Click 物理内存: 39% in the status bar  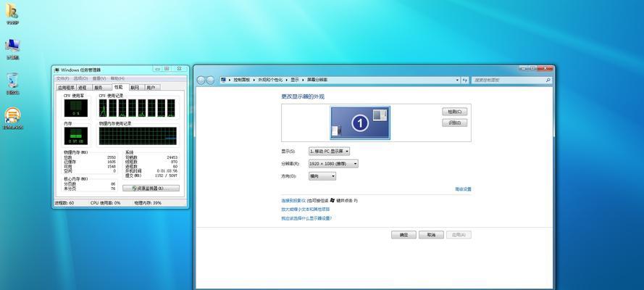coord(148,203)
